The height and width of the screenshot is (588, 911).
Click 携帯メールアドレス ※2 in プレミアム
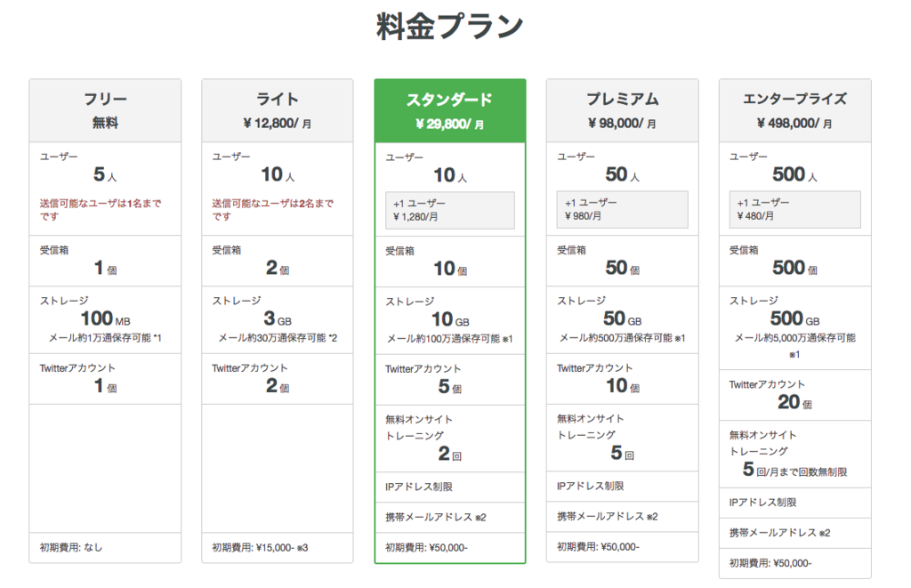[607, 517]
